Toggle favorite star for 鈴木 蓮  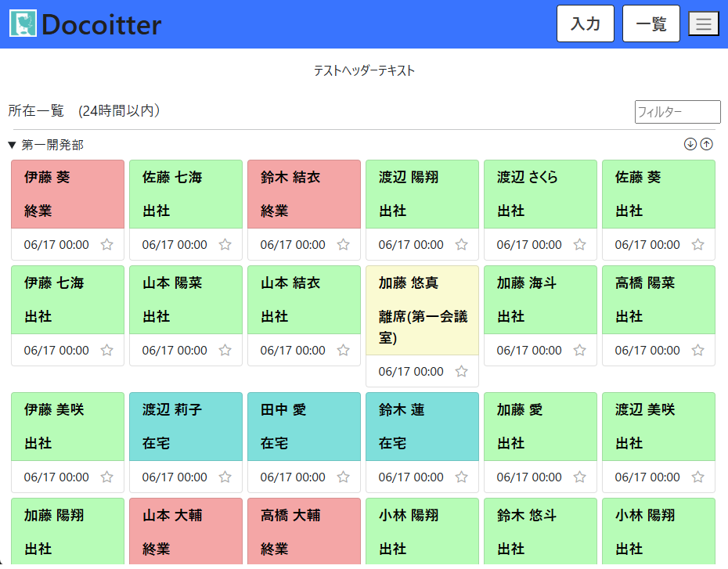click(462, 477)
